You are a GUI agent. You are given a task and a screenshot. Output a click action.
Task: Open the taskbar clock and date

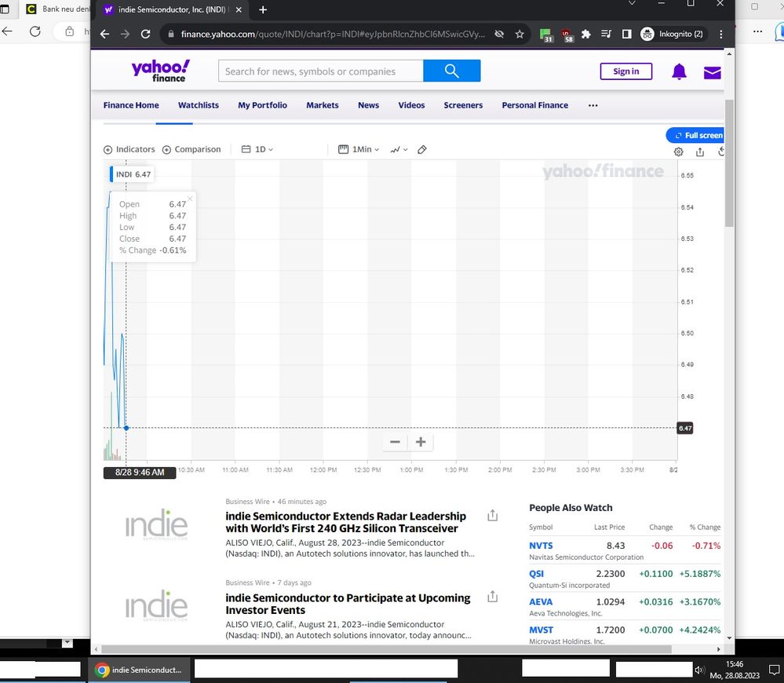coord(735,670)
